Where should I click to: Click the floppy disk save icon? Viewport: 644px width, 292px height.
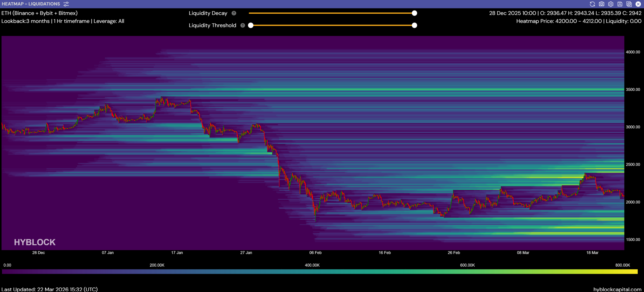[x=620, y=4]
